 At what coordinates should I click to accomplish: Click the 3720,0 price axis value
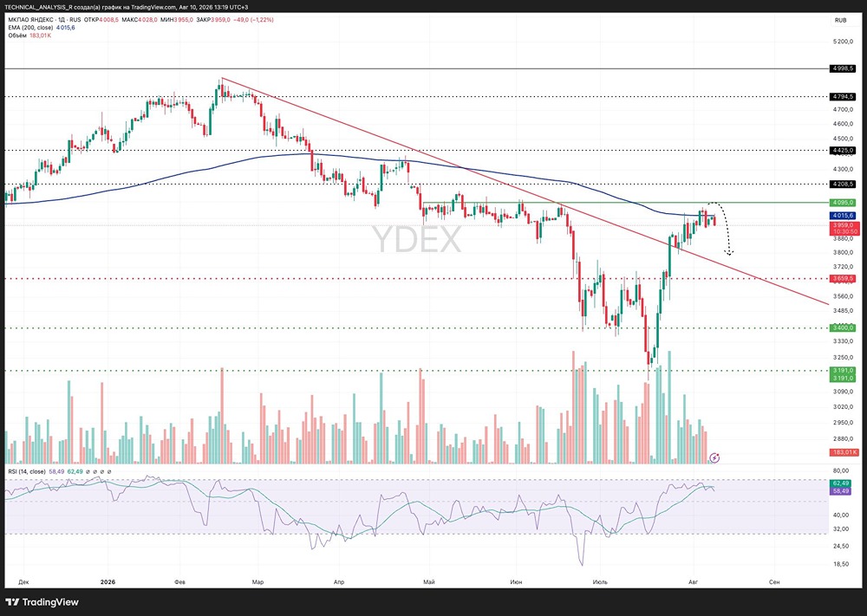[844, 267]
